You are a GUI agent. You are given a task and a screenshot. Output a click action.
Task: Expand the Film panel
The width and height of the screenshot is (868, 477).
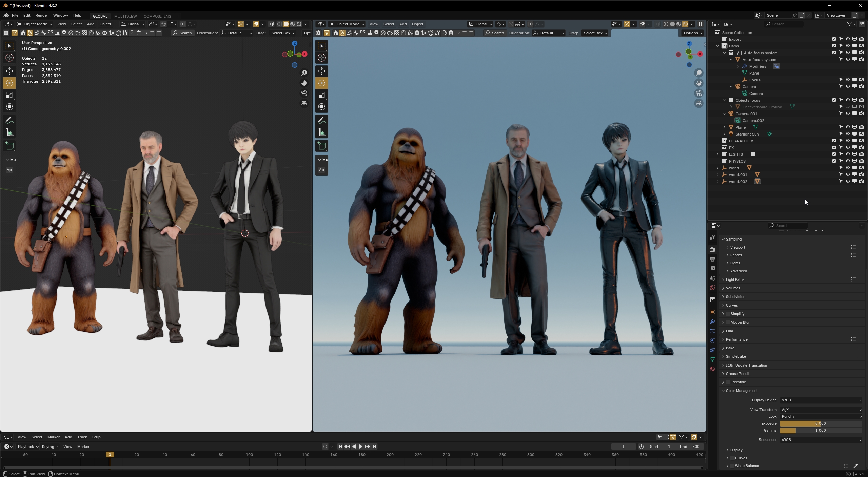(723, 331)
